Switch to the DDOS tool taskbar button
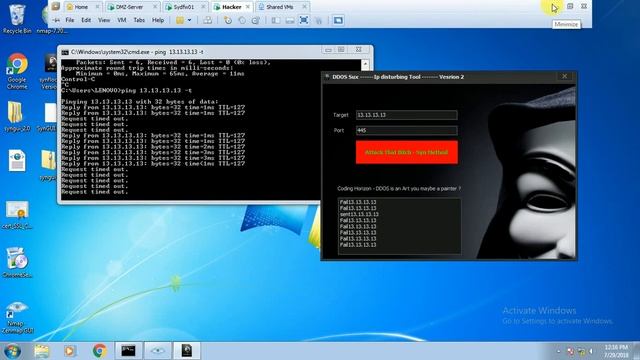The height and width of the screenshot is (360, 640). [x=187, y=351]
